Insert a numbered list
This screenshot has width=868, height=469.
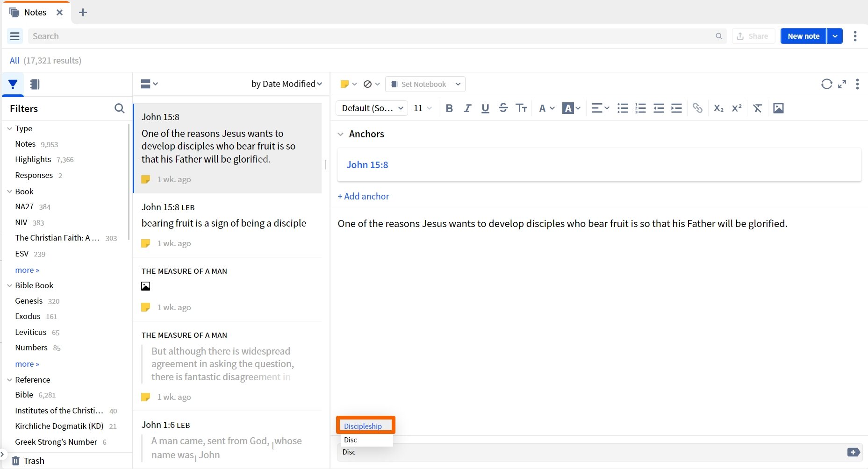point(640,108)
